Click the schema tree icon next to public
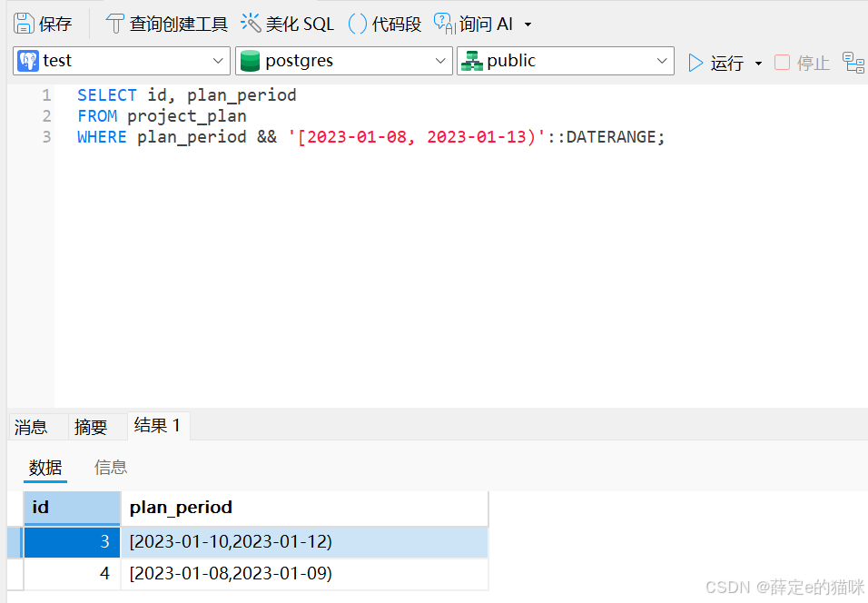This screenshot has width=868, height=603. (x=471, y=61)
